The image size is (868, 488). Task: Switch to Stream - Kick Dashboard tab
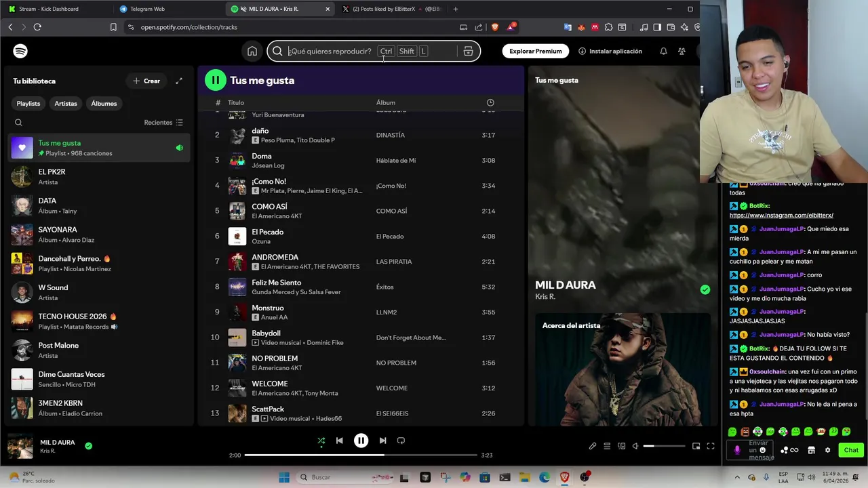[57, 9]
